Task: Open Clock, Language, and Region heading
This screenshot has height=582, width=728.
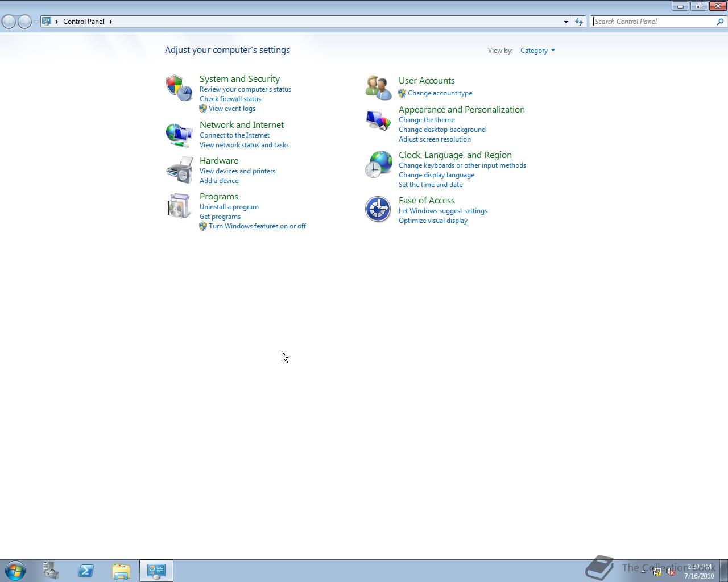Action: (x=455, y=155)
